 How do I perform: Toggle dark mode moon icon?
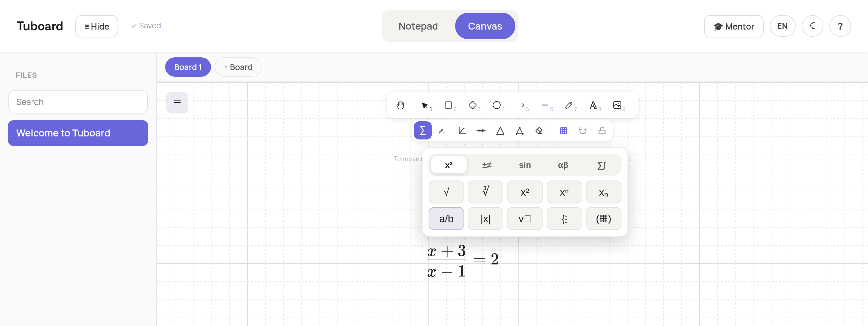point(813,26)
